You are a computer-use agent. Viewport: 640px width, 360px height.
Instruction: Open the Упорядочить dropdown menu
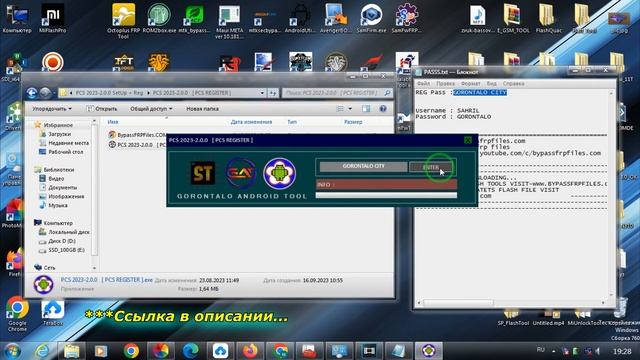coord(52,109)
